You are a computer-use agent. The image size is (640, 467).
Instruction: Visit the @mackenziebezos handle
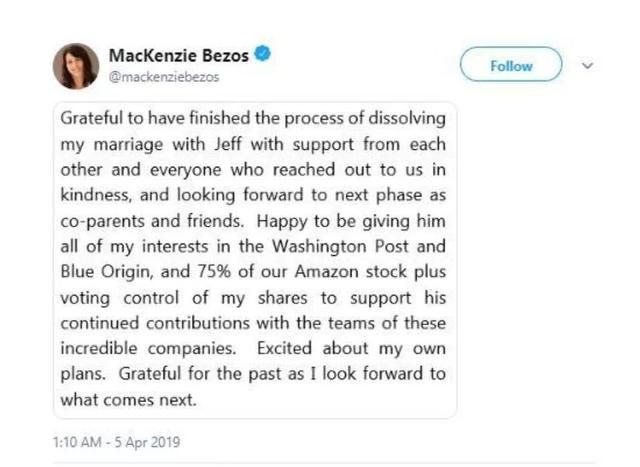coord(164,77)
